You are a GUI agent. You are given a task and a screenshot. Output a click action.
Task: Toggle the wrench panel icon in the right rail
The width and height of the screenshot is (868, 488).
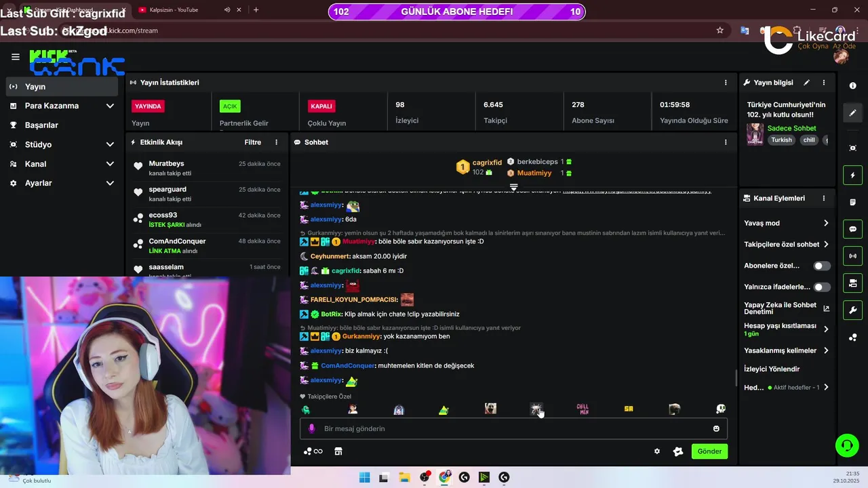(852, 310)
